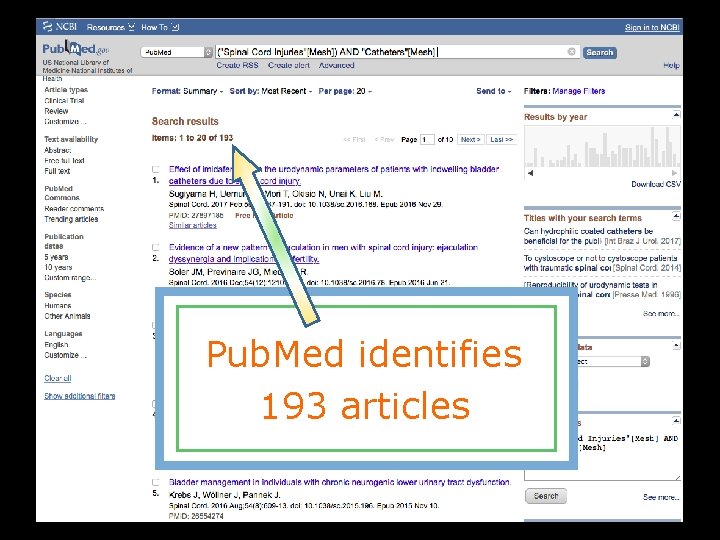Filter by Review article type
The width and height of the screenshot is (720, 540).
point(56,111)
